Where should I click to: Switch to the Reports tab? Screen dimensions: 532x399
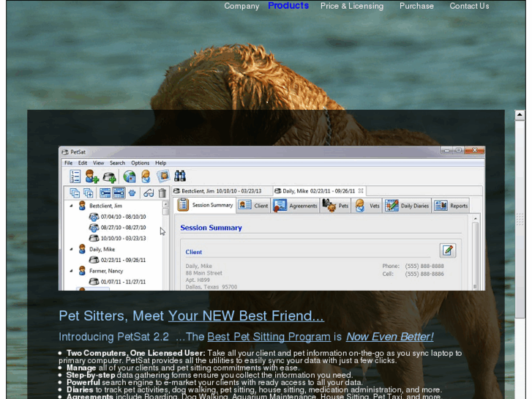point(451,206)
